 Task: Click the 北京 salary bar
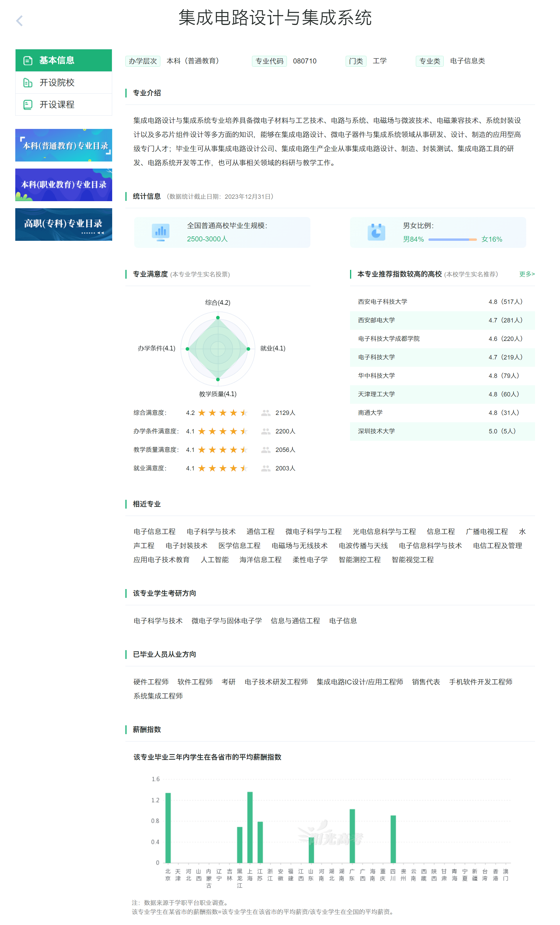tap(168, 828)
